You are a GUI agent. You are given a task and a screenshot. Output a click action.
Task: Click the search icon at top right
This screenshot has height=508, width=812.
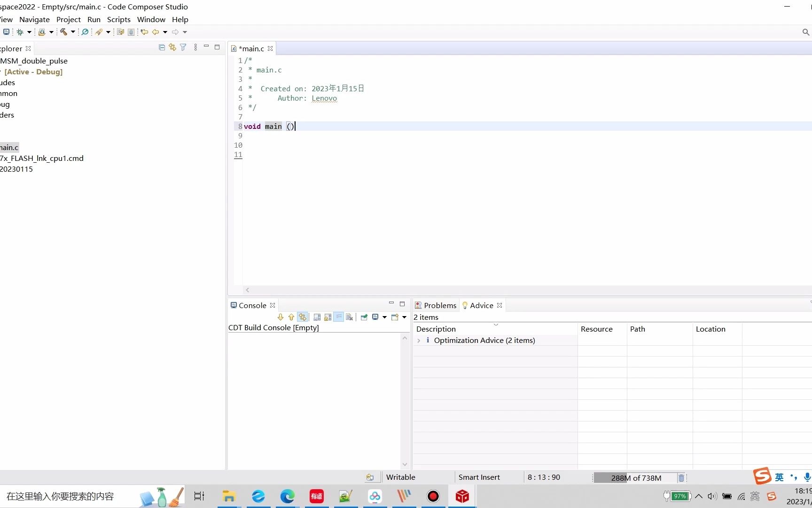[805, 32]
